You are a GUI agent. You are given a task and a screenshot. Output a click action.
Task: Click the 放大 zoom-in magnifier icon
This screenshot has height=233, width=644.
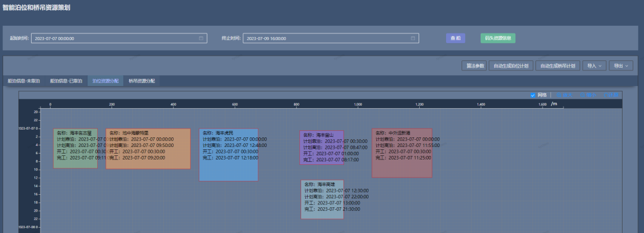558,95
